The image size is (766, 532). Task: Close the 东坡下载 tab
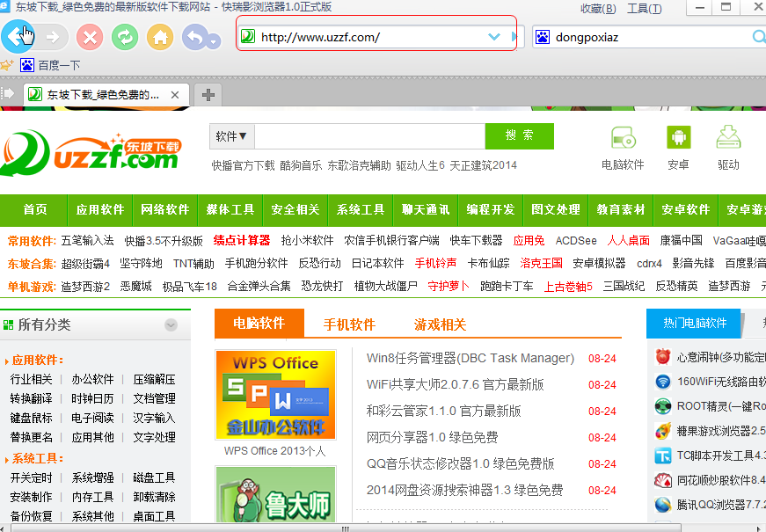tap(175, 95)
